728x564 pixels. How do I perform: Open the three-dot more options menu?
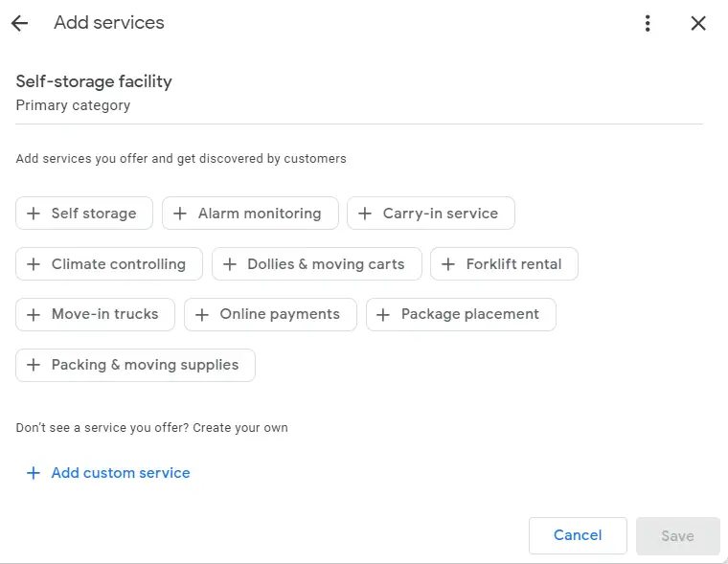(x=648, y=23)
